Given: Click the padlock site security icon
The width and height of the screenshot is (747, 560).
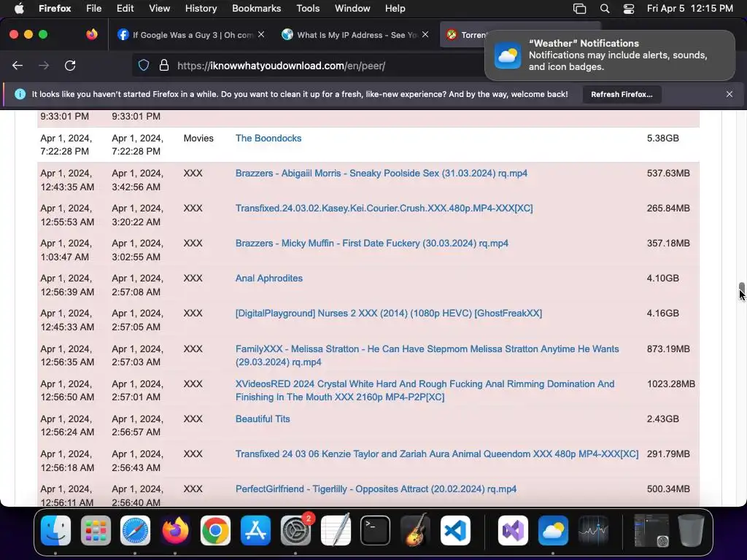Looking at the screenshot, I should pos(164,66).
